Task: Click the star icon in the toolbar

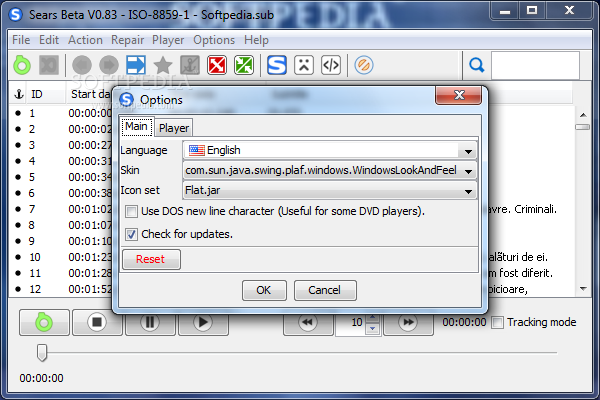Action: coord(163,65)
